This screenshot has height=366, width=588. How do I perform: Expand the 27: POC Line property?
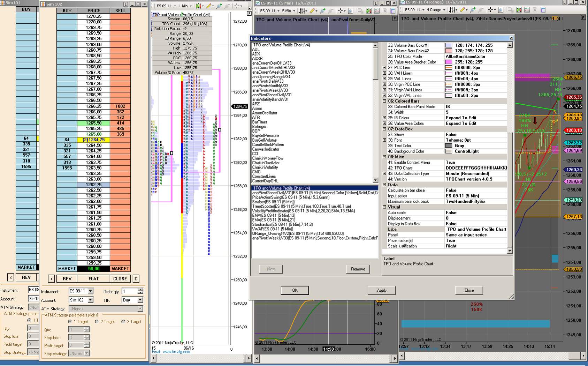384,68
